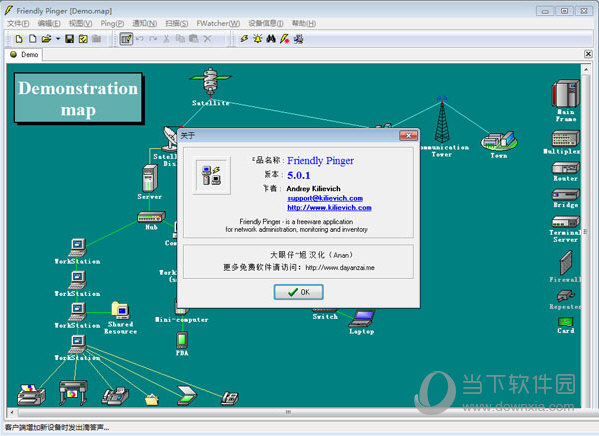This screenshot has height=436, width=599.
Task: Select the Hub device icon
Action: 151,217
